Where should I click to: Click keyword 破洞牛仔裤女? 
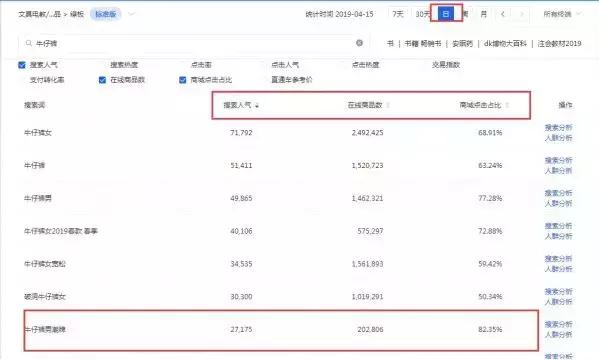click(45, 297)
